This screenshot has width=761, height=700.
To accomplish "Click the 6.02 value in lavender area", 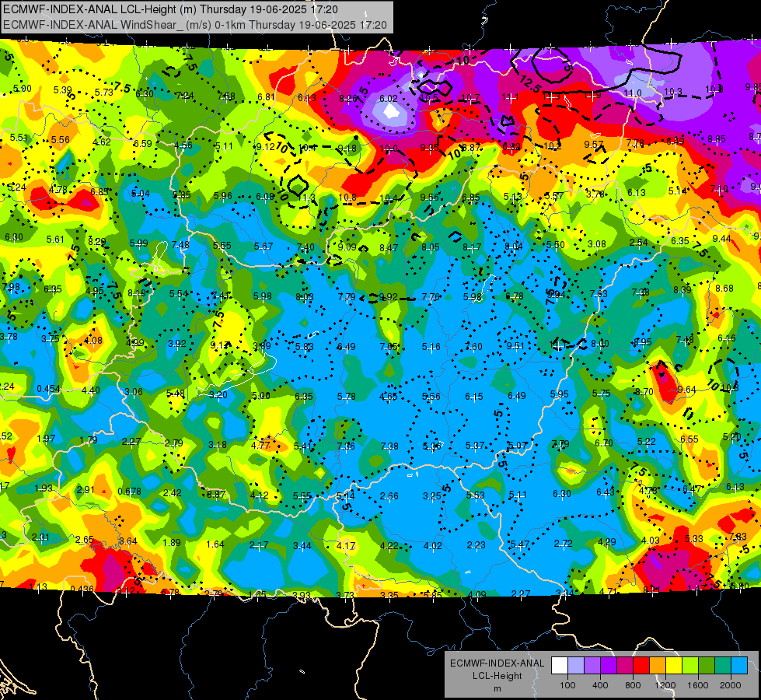I will [x=388, y=99].
